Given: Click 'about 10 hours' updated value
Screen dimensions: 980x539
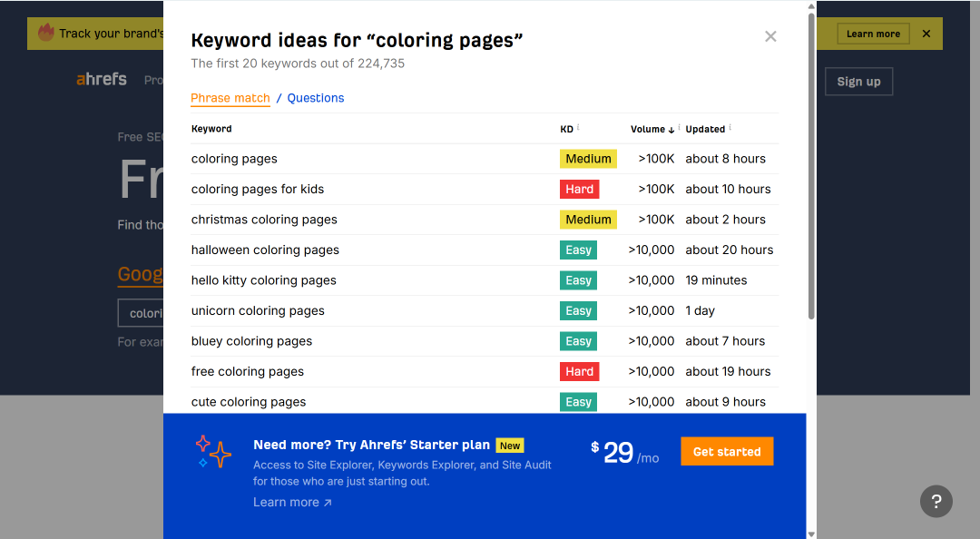Looking at the screenshot, I should 728,189.
